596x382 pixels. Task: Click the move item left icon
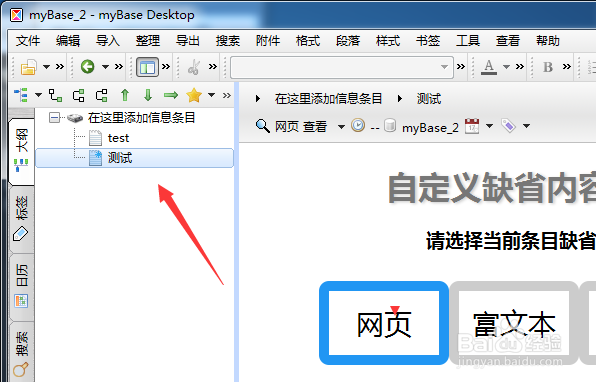pyautogui.click(x=79, y=95)
